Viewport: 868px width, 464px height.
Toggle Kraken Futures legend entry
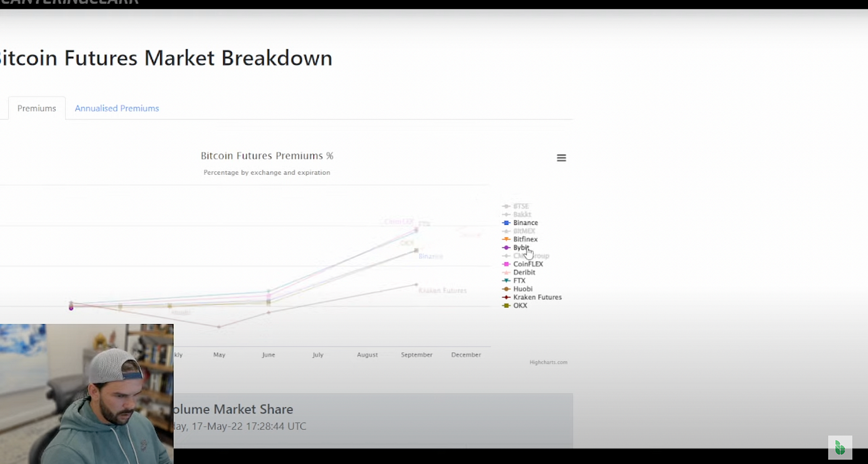click(532, 297)
